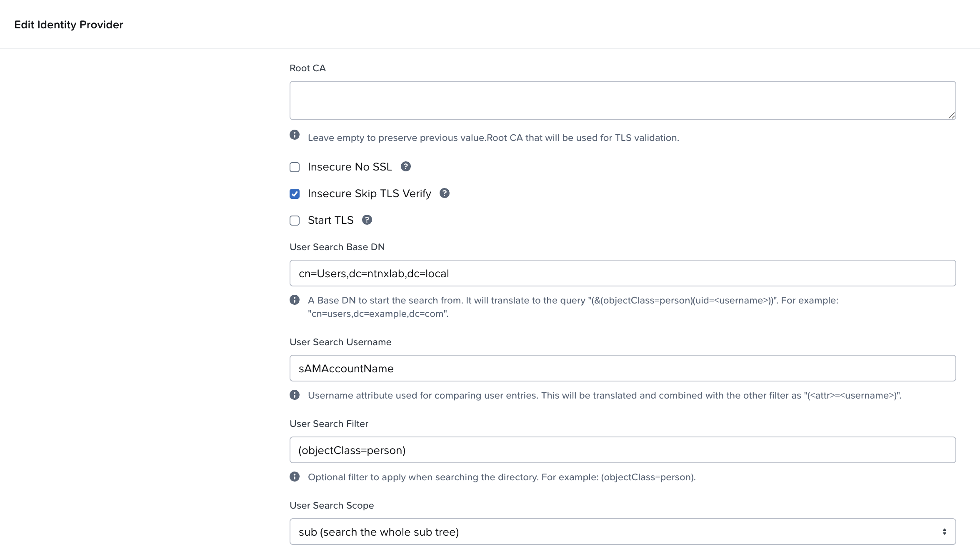Image resolution: width=980 pixels, height=552 pixels.
Task: Click info icon below User Search Base DN
Action: 295,300
